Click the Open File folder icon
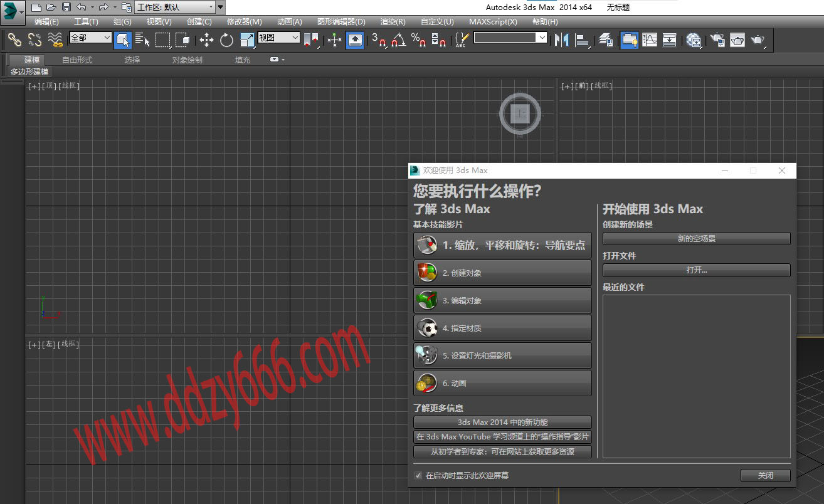 click(x=51, y=8)
